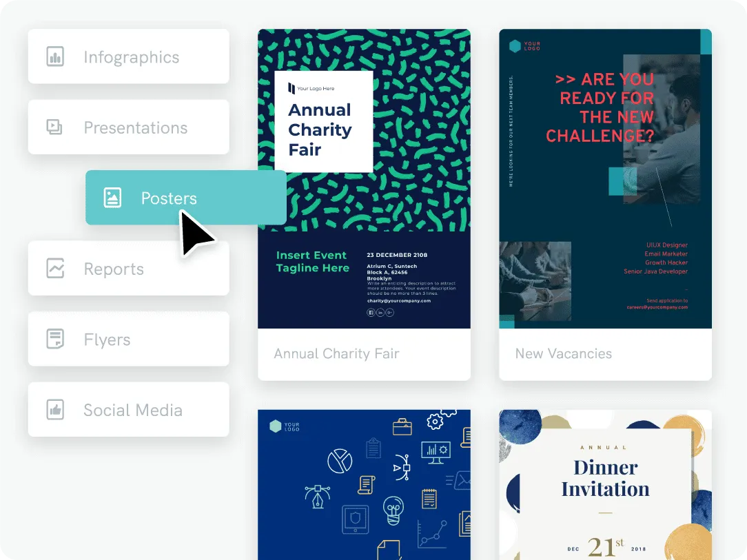Click '23 DECEMBER 2108' date text
Viewport: 747px width, 560px height.
point(397,255)
